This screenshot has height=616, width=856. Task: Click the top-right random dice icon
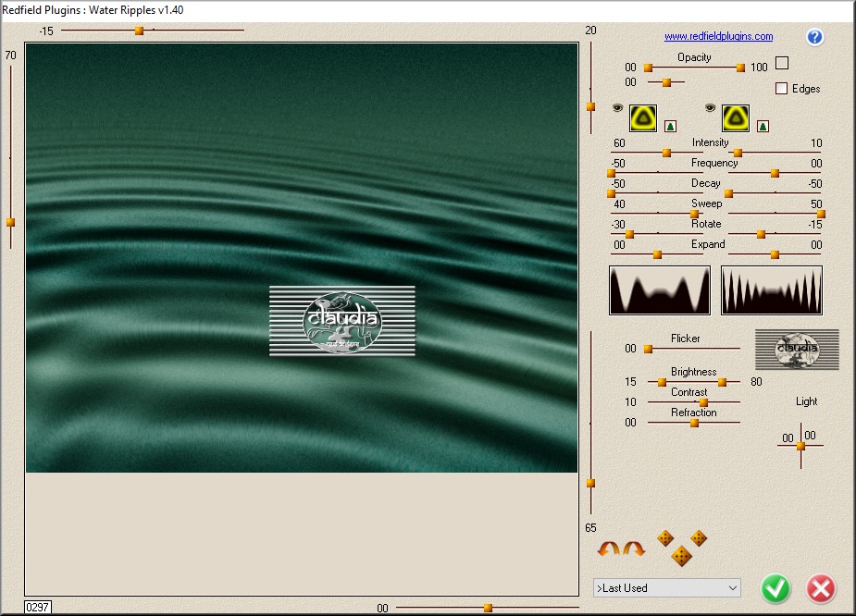[699, 538]
